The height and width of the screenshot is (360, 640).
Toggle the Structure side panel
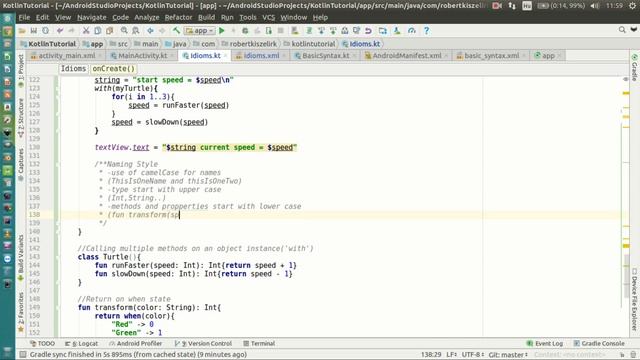[21, 118]
